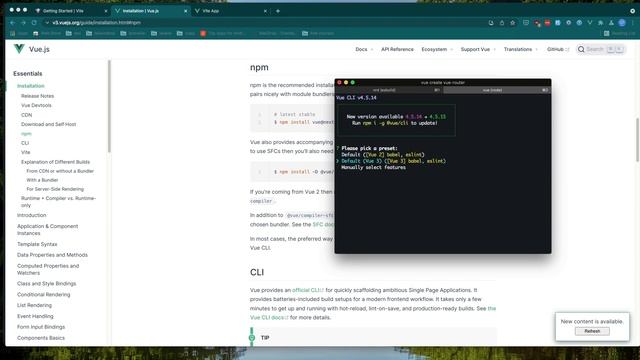
Task: Close the Getting Started | Vite tab
Action: (106, 11)
